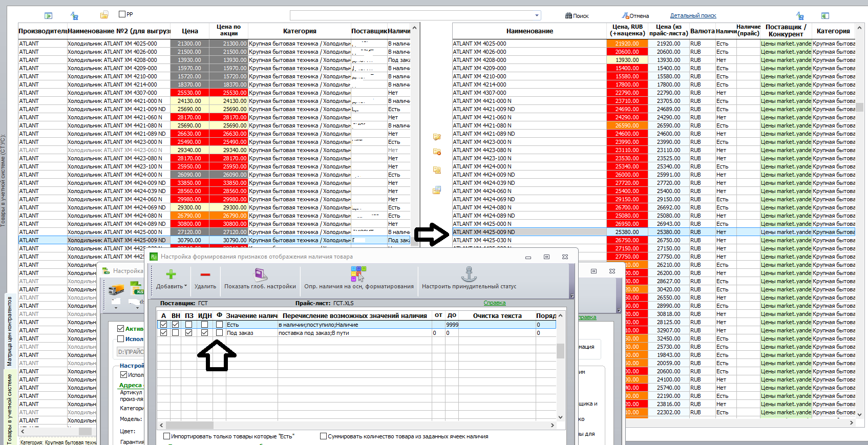
Task: Click right arrow of dialog horizontal scrollbar
Action: pyautogui.click(x=552, y=425)
